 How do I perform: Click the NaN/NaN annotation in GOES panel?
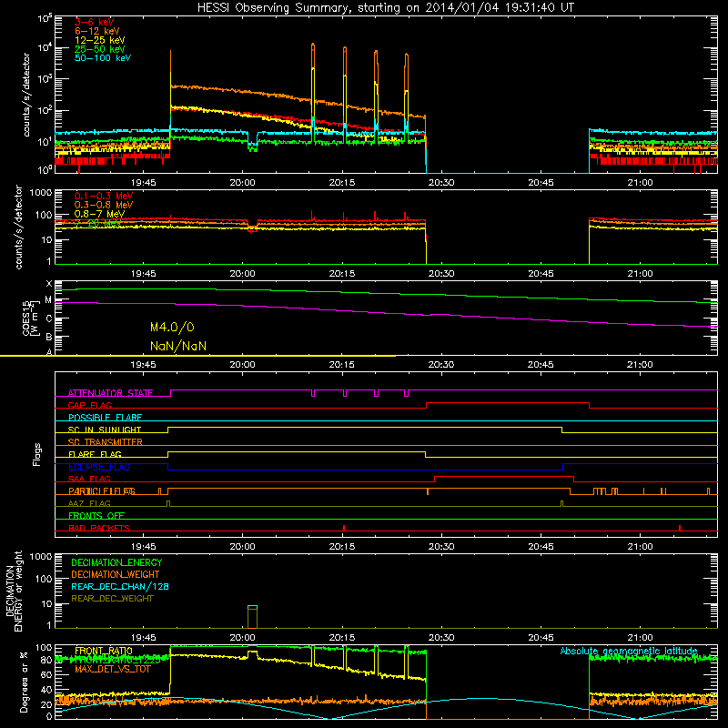click(178, 346)
